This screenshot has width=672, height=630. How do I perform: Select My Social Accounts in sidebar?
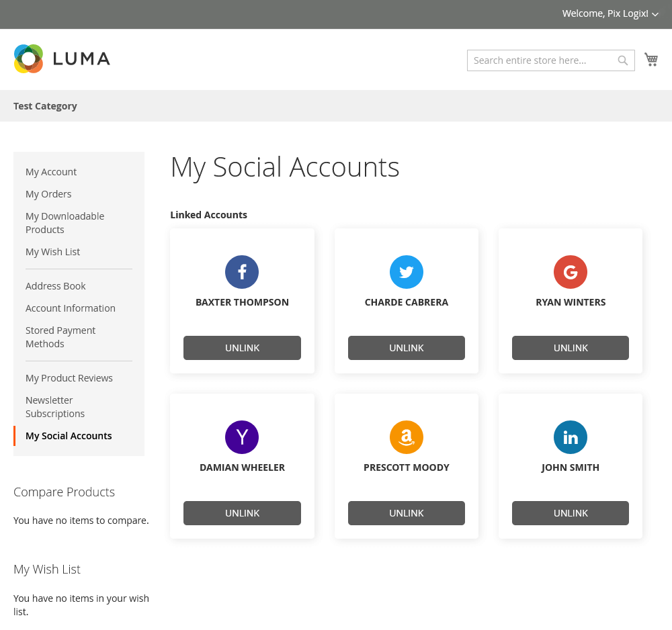click(x=69, y=435)
